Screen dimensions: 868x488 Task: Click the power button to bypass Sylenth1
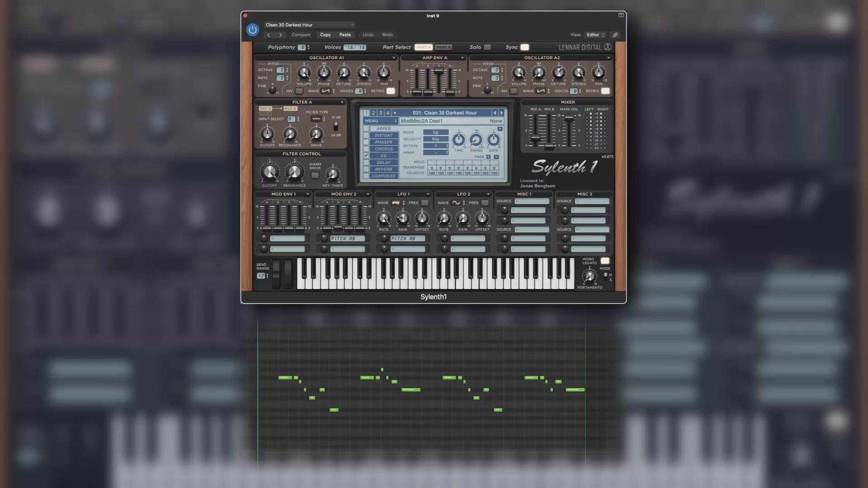click(252, 29)
